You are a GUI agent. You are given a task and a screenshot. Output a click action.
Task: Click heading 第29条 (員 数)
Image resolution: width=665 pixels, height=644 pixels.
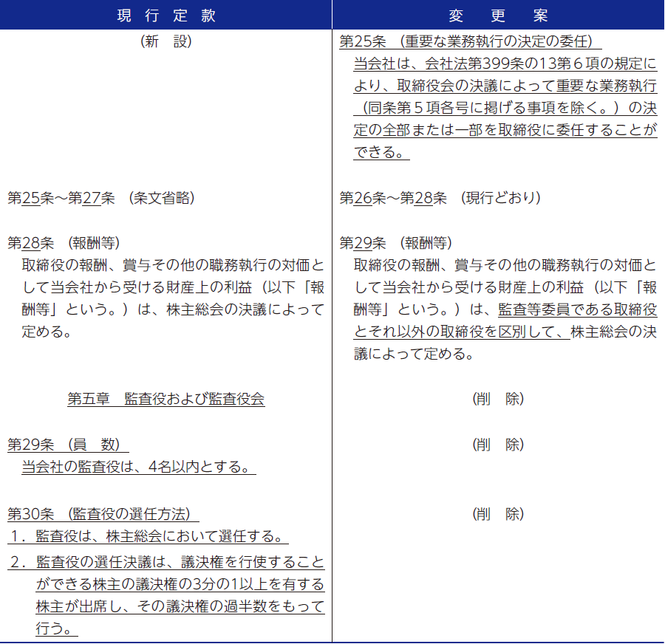click(x=68, y=445)
